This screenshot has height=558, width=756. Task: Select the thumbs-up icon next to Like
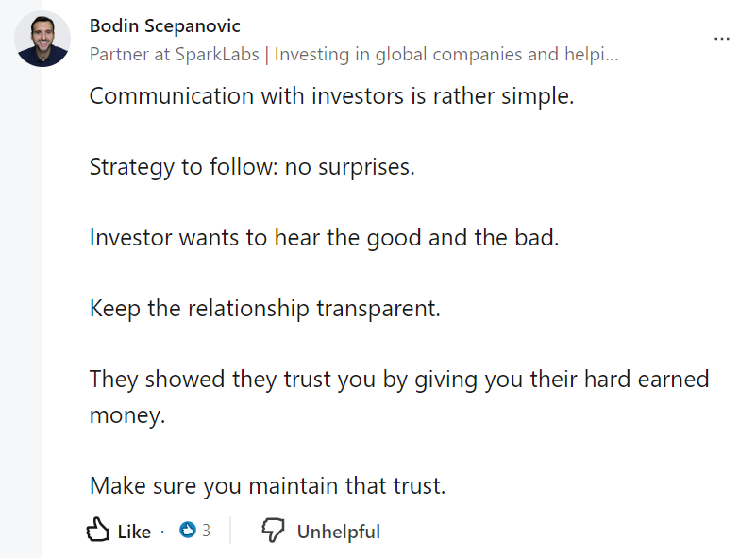point(98,530)
